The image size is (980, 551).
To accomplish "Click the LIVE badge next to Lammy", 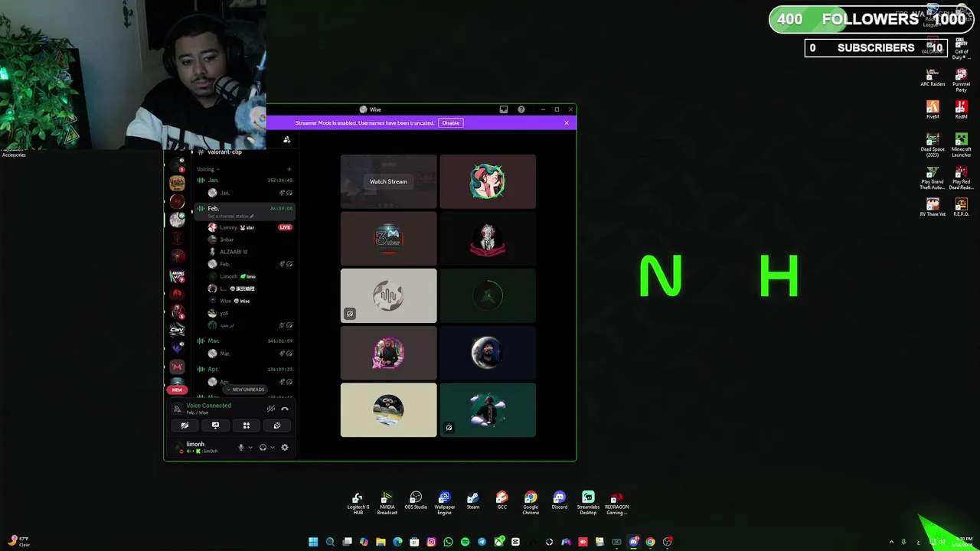I will point(285,227).
